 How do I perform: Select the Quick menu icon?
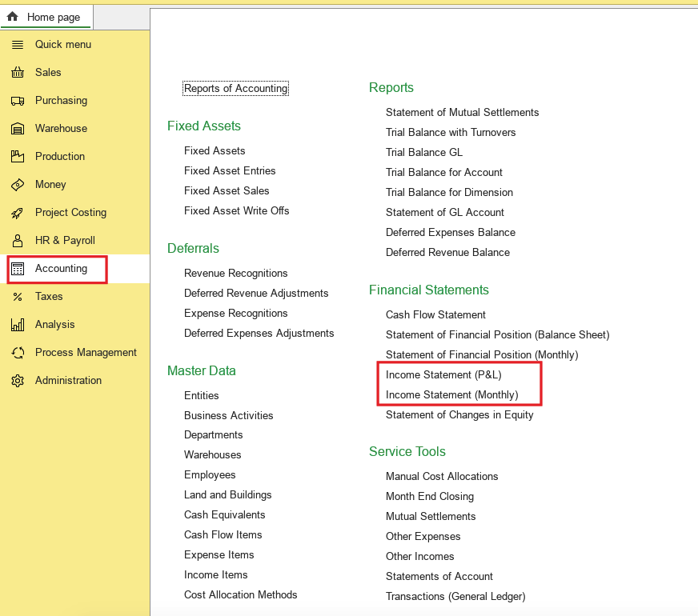coord(18,44)
